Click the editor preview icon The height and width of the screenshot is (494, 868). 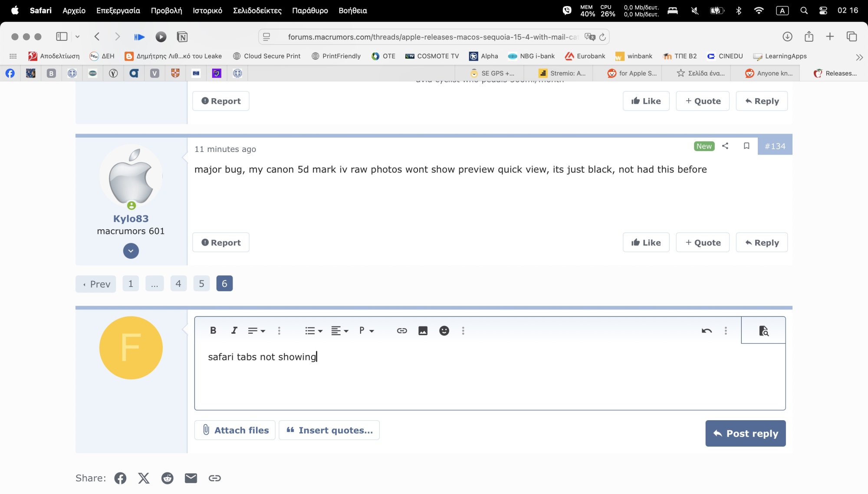point(763,331)
